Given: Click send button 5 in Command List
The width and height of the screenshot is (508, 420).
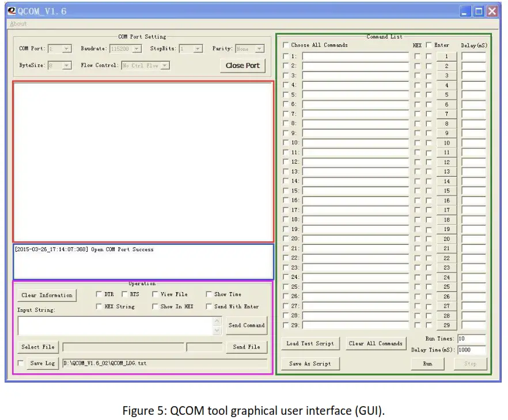Looking at the screenshot, I should coord(446,94).
